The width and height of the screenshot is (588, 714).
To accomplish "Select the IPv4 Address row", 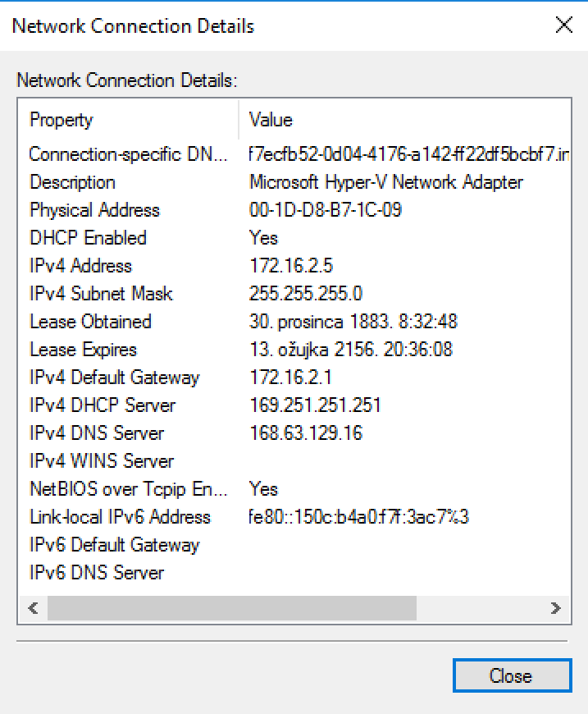I will (x=294, y=265).
